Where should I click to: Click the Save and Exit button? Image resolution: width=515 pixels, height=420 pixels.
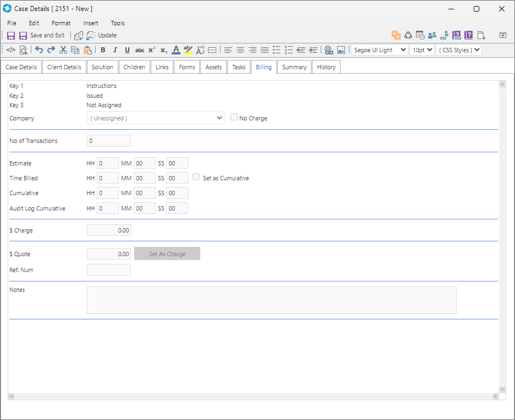42,35
